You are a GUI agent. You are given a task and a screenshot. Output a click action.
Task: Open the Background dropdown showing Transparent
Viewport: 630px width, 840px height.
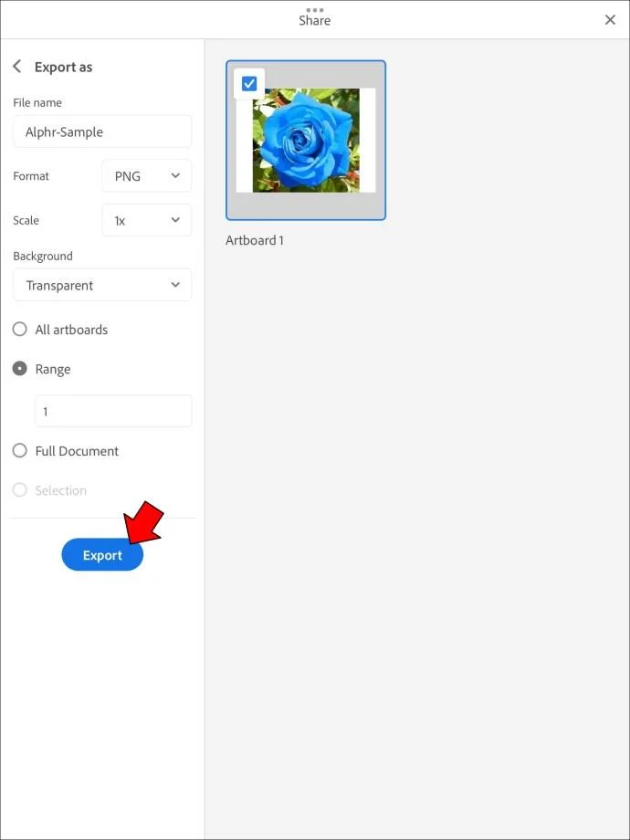[102, 285]
